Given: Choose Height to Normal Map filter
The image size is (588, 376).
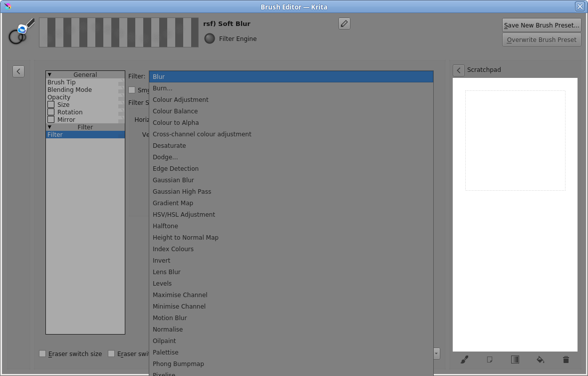Looking at the screenshot, I should click(x=291, y=238).
